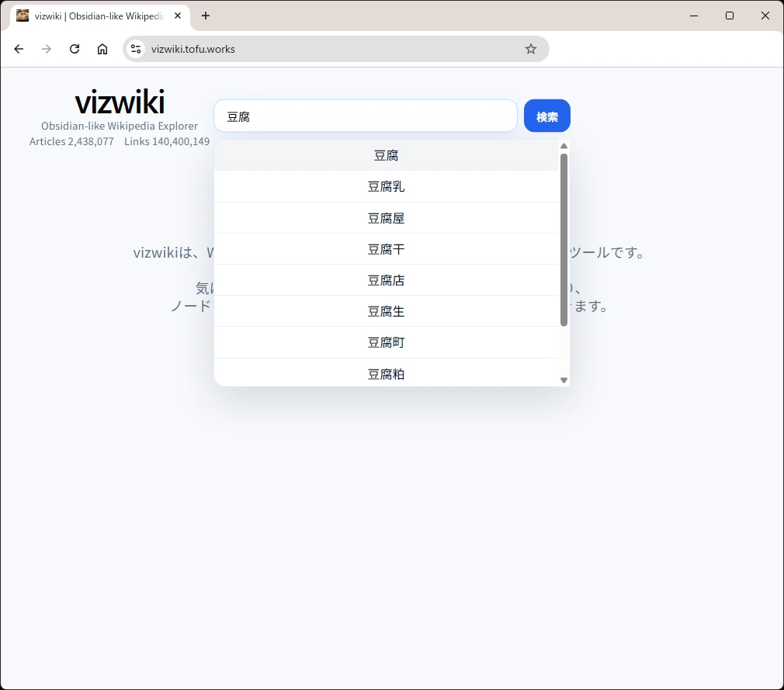
Task: Click the suggestion list scroll-down arrow
Action: [x=564, y=380]
